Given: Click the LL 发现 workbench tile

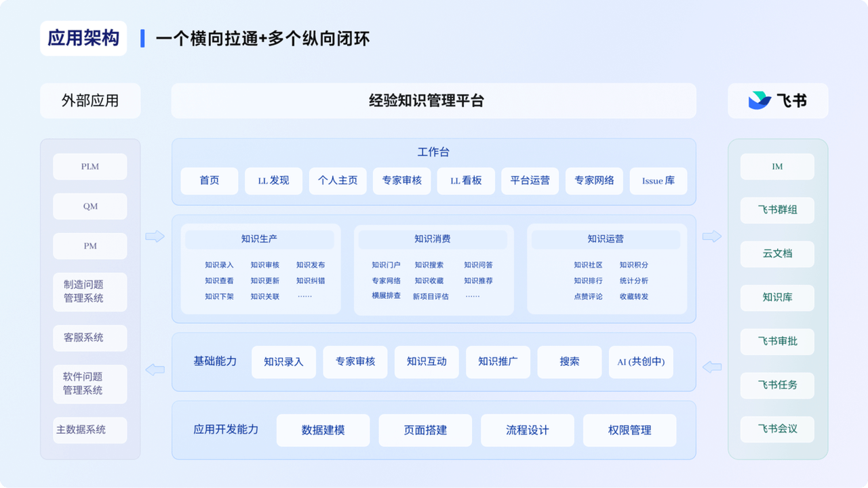Looking at the screenshot, I should pyautogui.click(x=273, y=181).
